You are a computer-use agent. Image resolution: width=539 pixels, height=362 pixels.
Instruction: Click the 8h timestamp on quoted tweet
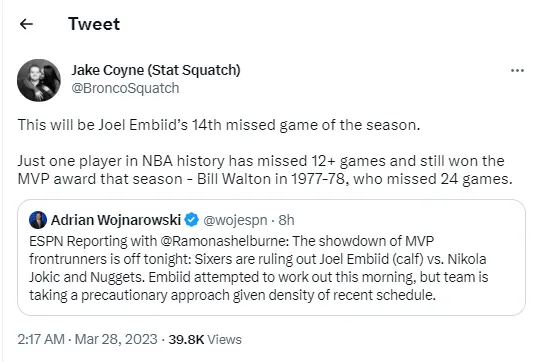pyautogui.click(x=286, y=220)
